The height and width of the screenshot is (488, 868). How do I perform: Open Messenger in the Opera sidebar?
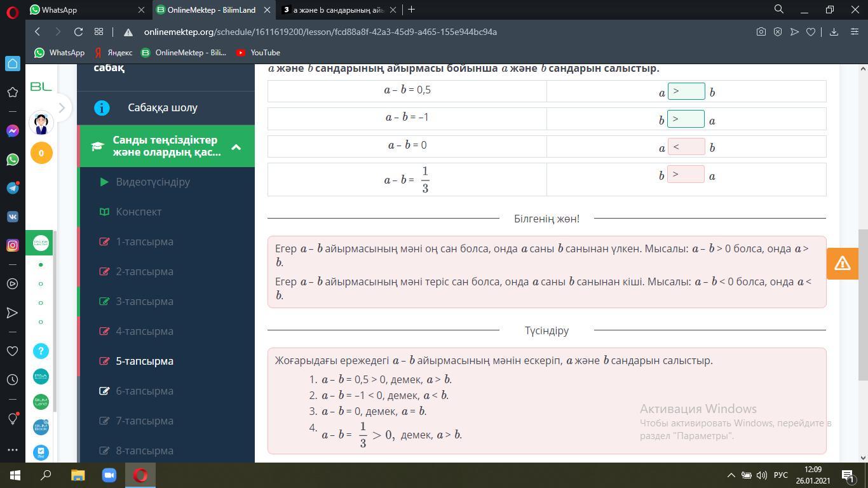12,131
